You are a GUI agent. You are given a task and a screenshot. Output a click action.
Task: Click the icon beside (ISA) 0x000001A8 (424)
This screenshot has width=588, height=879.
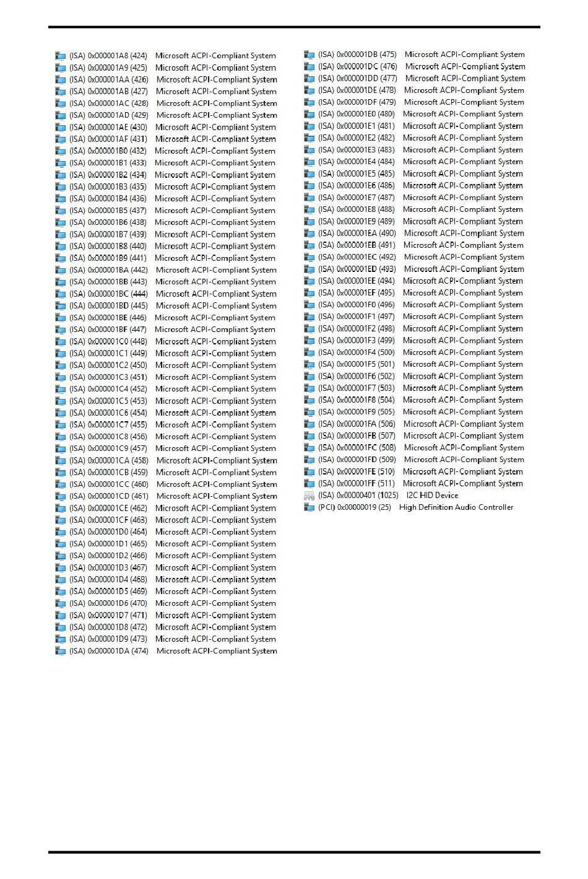pos(61,56)
